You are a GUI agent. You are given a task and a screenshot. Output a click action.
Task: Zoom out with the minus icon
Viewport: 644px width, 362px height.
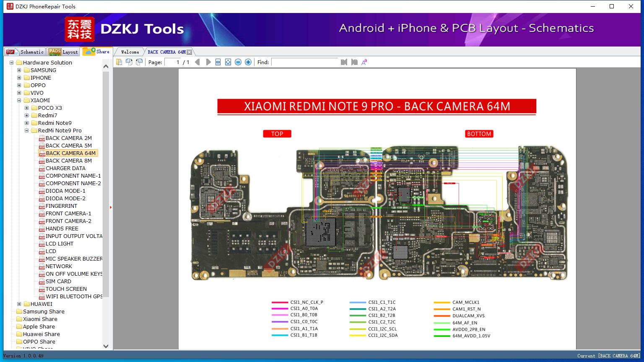(x=238, y=62)
